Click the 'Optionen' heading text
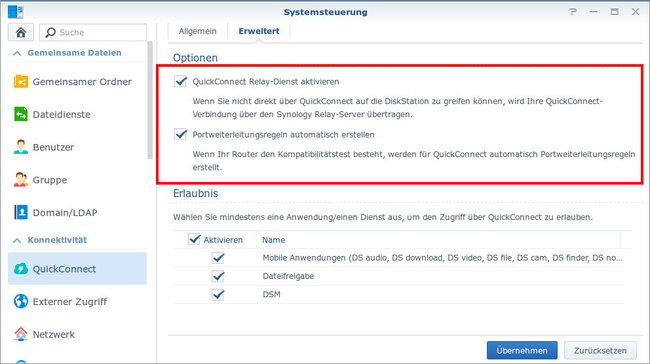This screenshot has height=364, width=650. pos(195,58)
